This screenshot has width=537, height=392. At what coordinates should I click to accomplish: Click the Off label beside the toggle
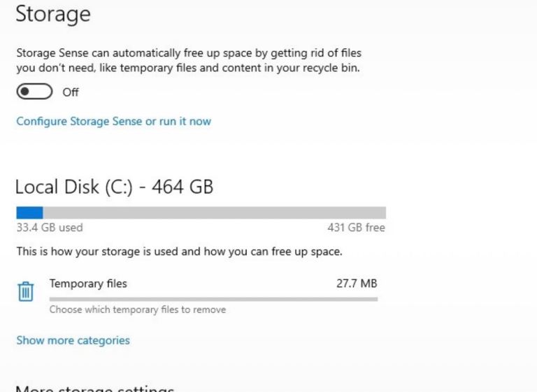coord(71,92)
